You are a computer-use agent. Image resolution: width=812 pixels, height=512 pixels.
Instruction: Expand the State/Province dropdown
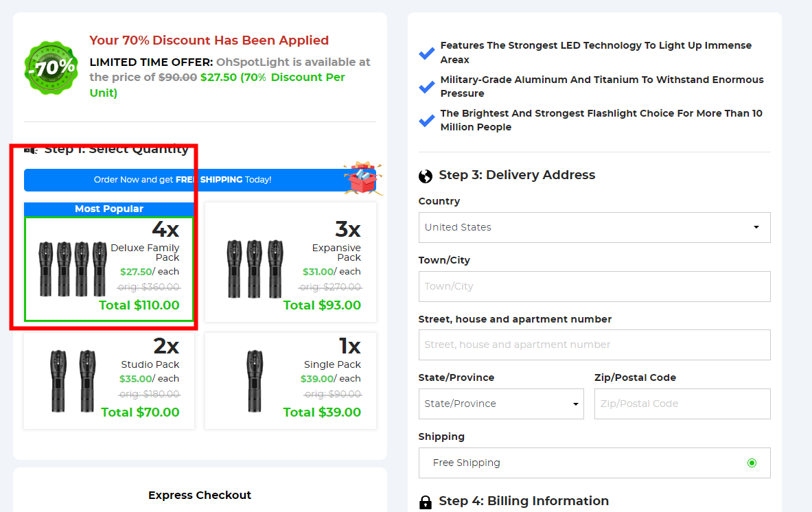click(501, 404)
